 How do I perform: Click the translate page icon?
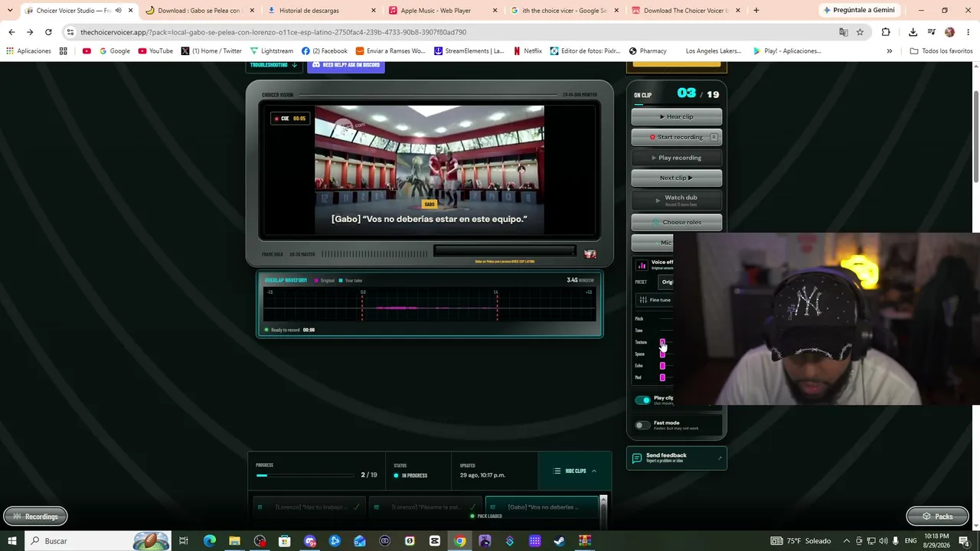click(843, 32)
